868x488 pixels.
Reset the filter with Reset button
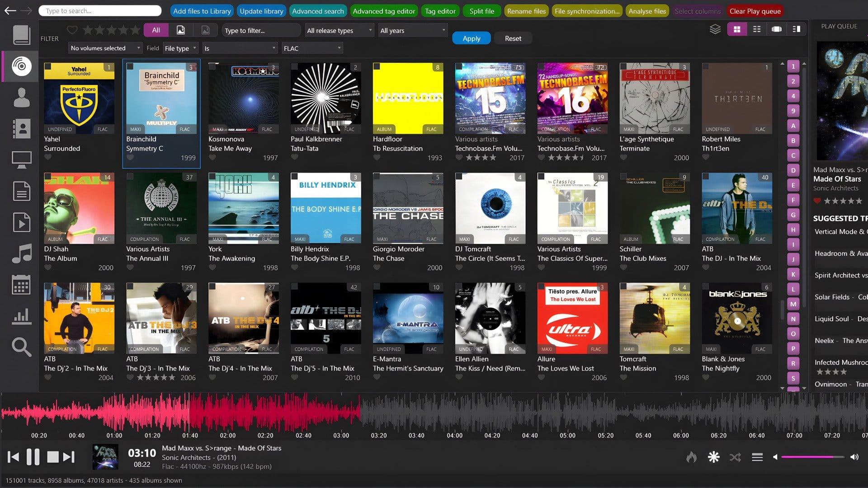pyautogui.click(x=513, y=38)
